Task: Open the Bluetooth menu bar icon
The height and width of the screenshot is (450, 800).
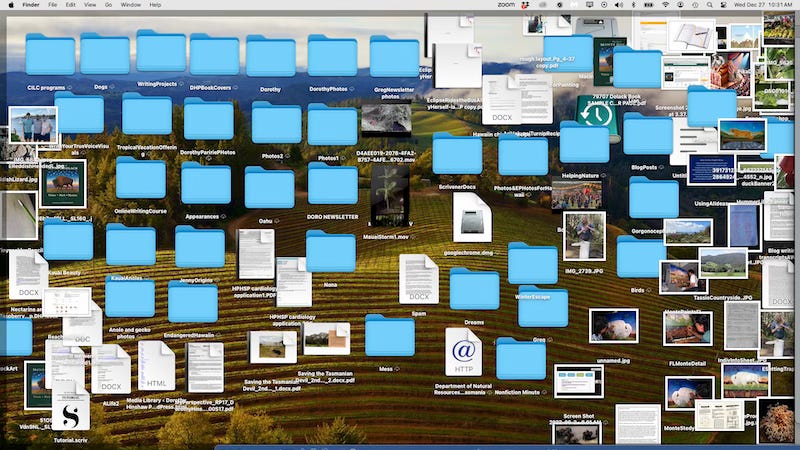Action: tap(634, 5)
